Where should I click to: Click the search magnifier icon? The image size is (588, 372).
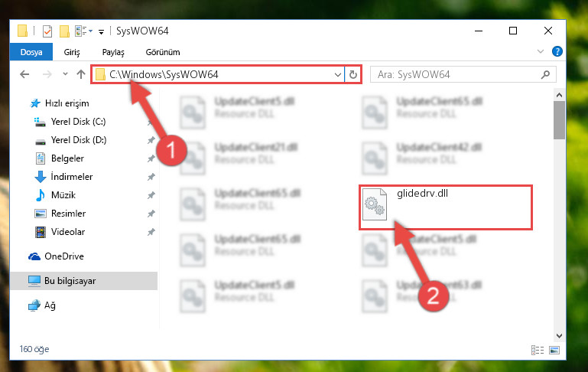pyautogui.click(x=546, y=75)
